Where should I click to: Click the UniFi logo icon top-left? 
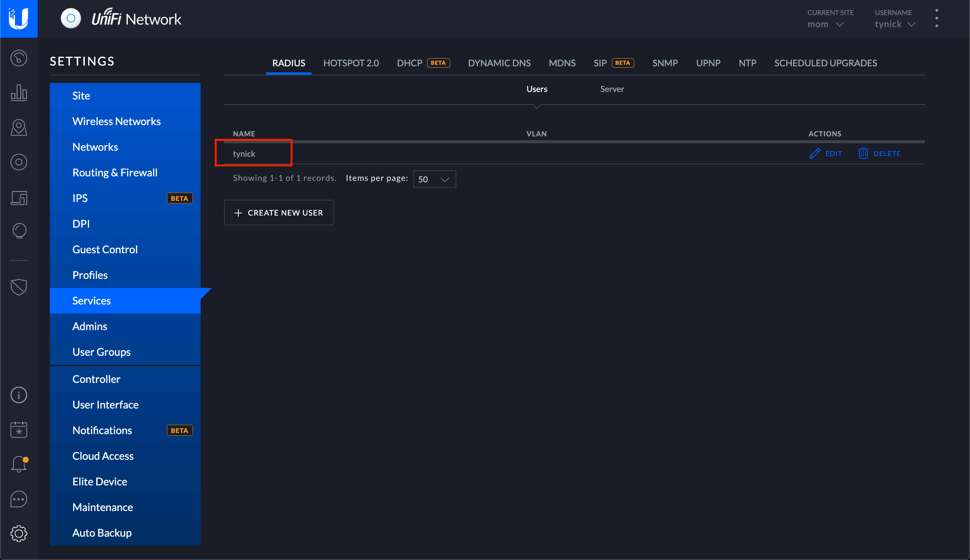[18, 18]
